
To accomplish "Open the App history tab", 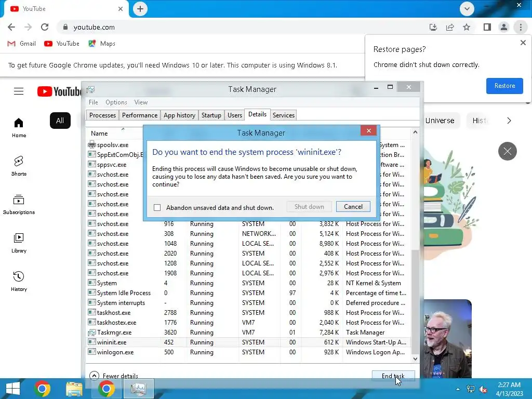I will (179, 115).
